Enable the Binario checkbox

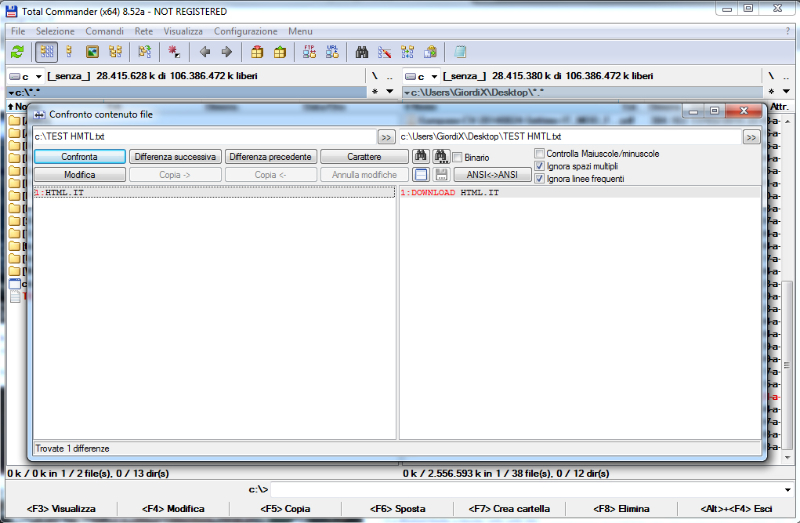(457, 158)
